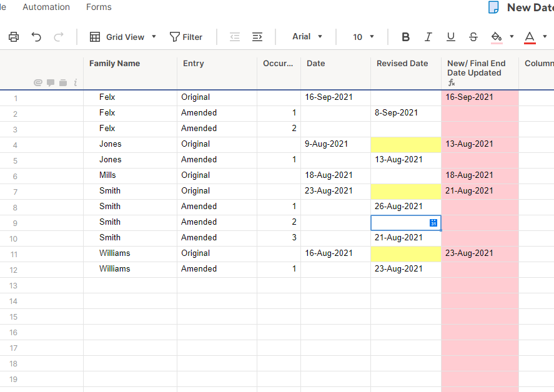Open the Grid View dropdown
Viewport: 554px width, 392px height.
(122, 37)
